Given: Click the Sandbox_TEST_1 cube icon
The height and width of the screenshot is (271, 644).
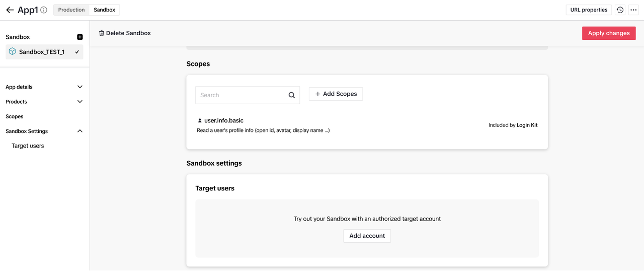Looking at the screenshot, I should [x=13, y=51].
